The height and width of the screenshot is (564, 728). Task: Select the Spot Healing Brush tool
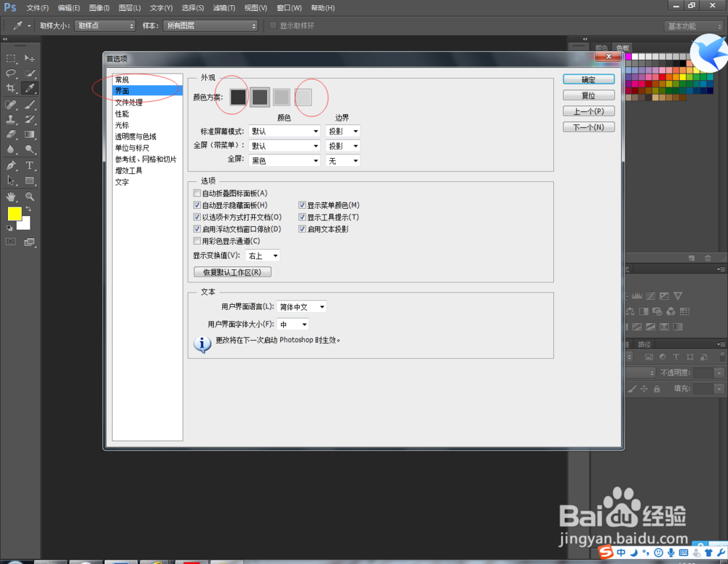point(11,105)
